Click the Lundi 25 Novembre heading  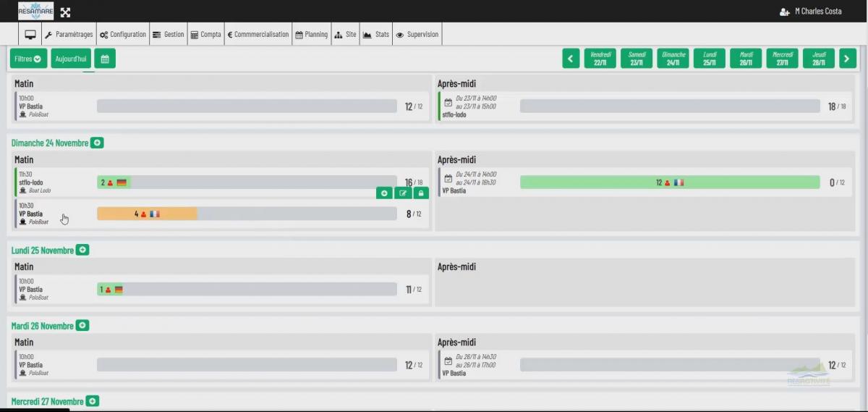[x=43, y=250]
